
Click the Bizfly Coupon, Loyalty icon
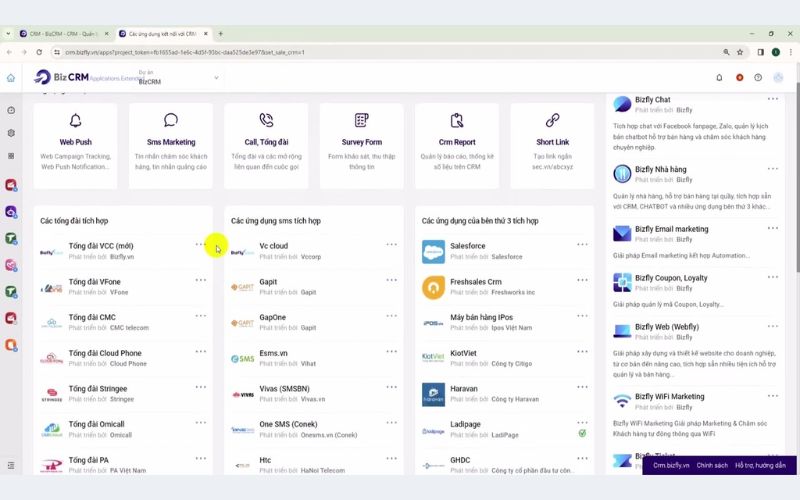(x=622, y=283)
